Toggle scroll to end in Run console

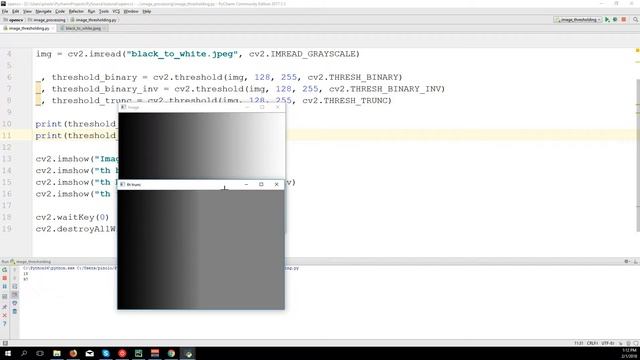pyautogui.click(x=15, y=295)
